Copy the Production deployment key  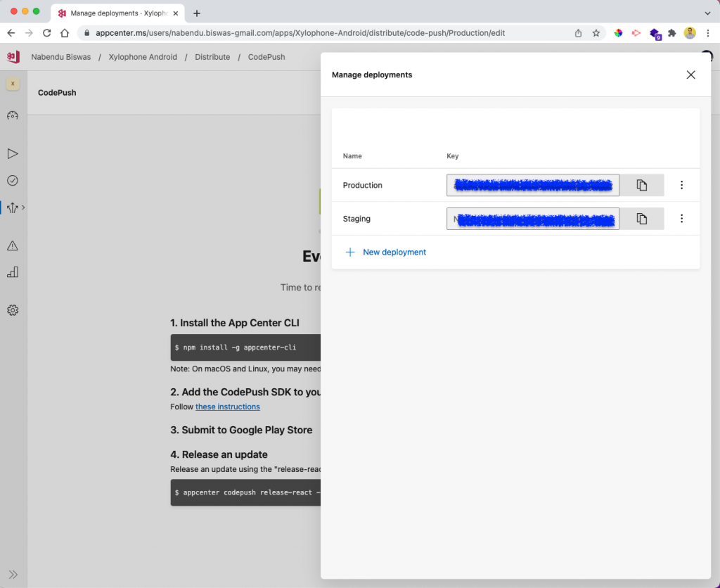click(x=641, y=185)
